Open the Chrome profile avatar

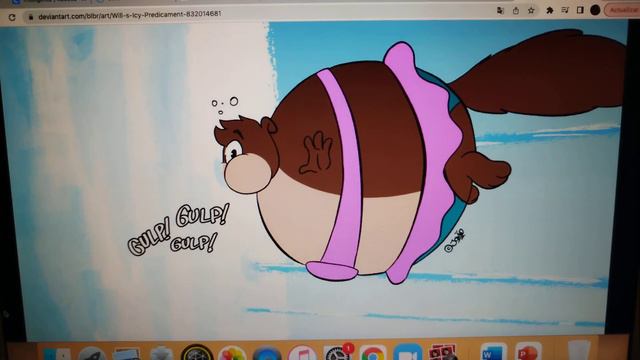[x=595, y=10]
